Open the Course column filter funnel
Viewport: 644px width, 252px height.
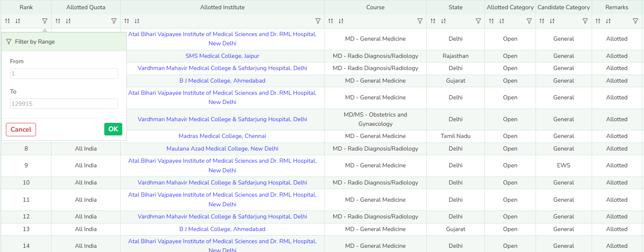420,21
